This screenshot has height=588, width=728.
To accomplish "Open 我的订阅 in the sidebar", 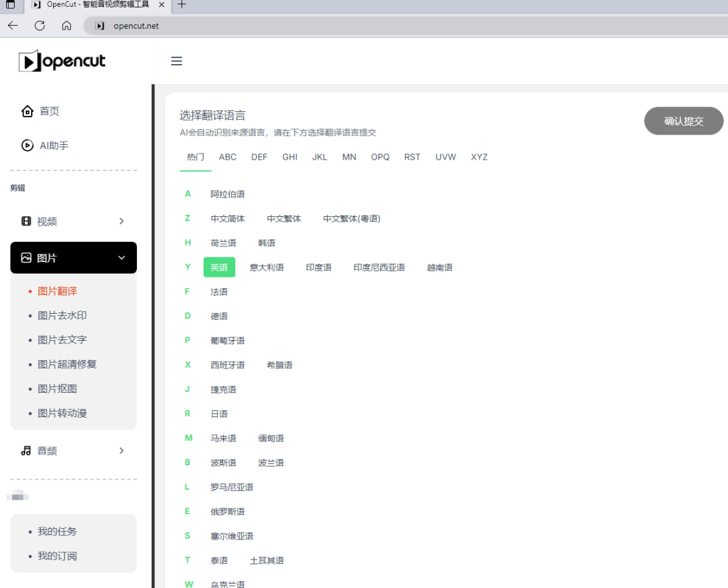I will pyautogui.click(x=57, y=556).
